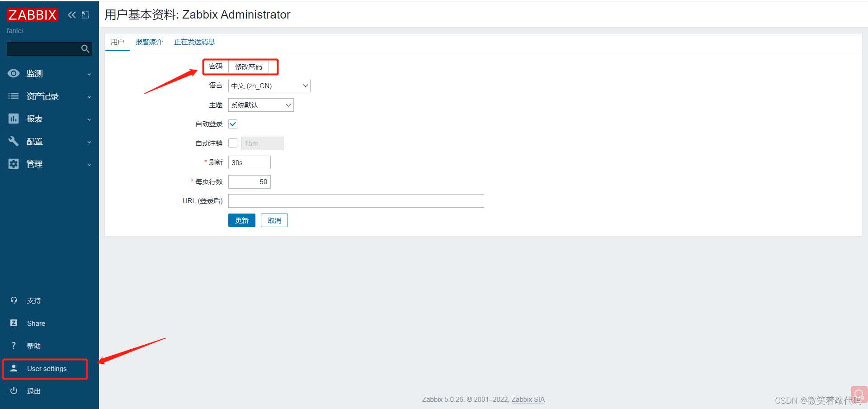Click the ZABBIX logo
Screen dimensions: 868x409
click(33, 15)
